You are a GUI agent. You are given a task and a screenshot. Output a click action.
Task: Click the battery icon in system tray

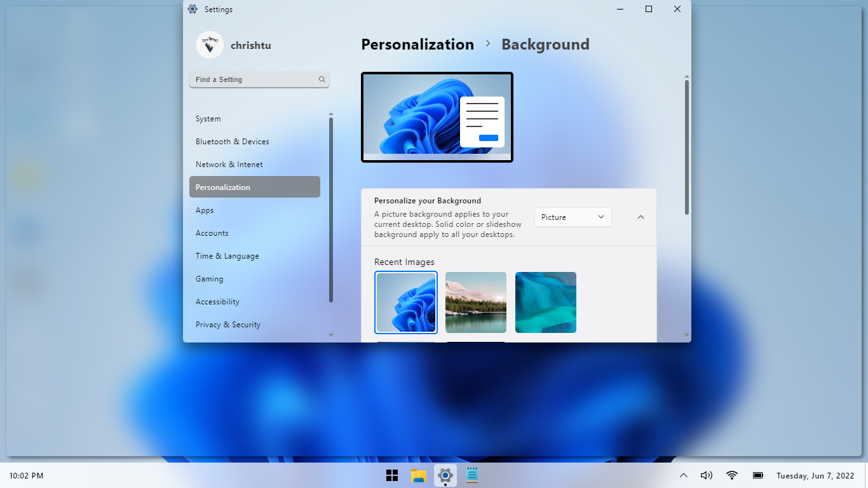pyautogui.click(x=757, y=475)
